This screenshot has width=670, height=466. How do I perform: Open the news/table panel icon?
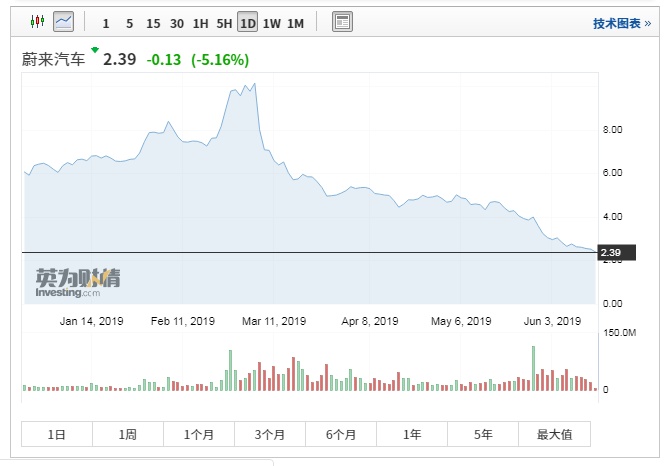pyautogui.click(x=342, y=22)
